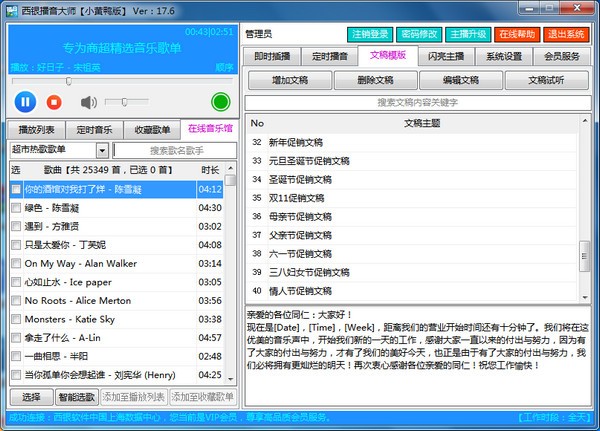The image size is (600, 431).
Task: Switch to the 定时播音 tab
Action: click(x=329, y=57)
